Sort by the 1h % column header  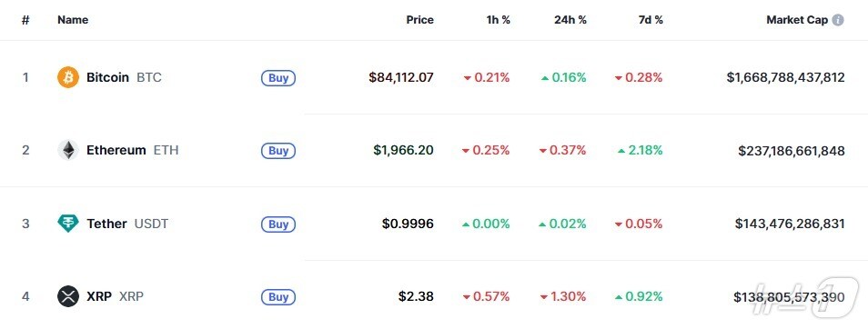point(499,20)
